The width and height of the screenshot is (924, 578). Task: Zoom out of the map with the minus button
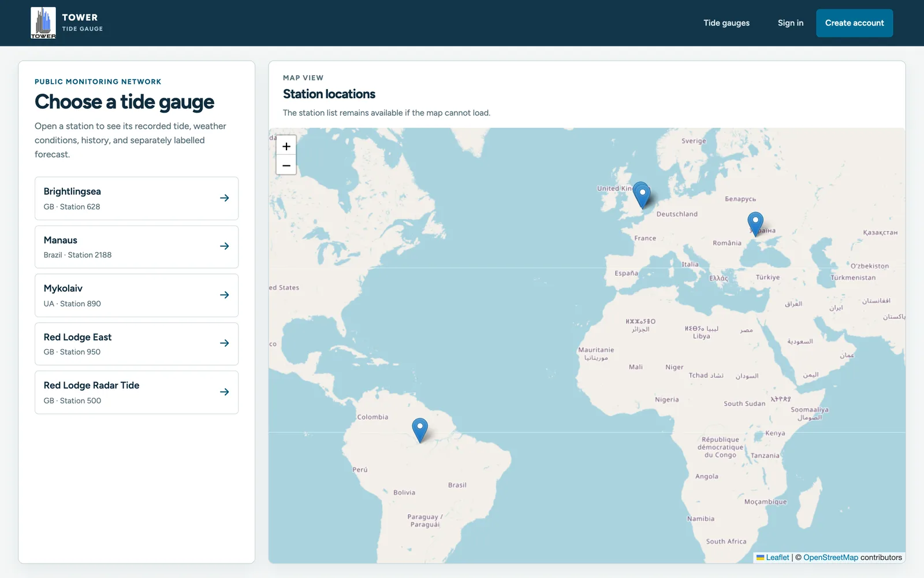[x=286, y=165]
